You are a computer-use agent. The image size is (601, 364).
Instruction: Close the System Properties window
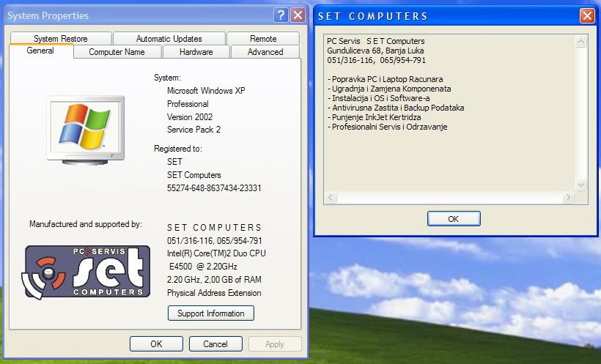coord(298,15)
